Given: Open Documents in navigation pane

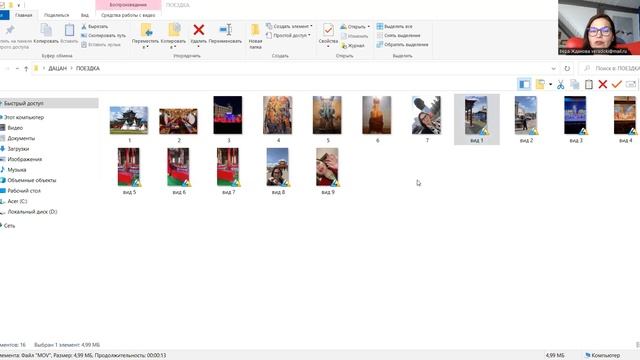Looking at the screenshot, I should point(21,138).
